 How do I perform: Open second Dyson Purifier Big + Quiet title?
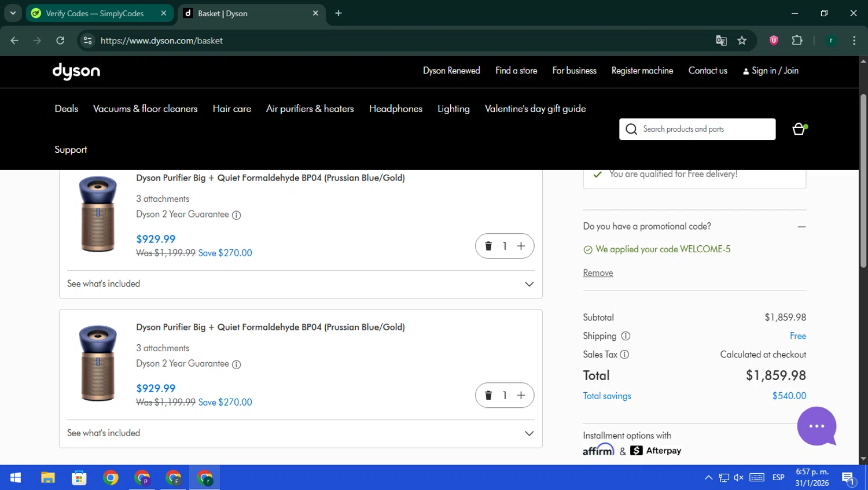pyautogui.click(x=270, y=327)
